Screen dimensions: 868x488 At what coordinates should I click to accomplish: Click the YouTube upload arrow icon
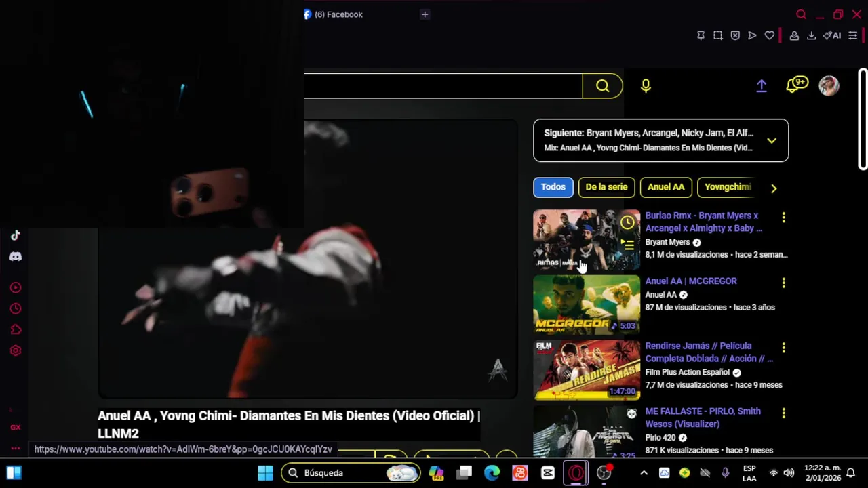(762, 85)
